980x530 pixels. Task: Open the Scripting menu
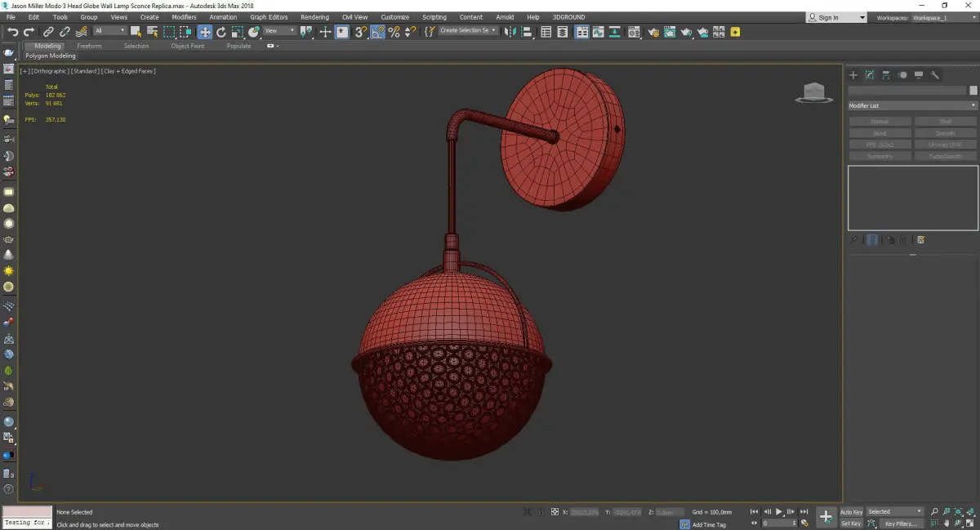click(x=434, y=17)
